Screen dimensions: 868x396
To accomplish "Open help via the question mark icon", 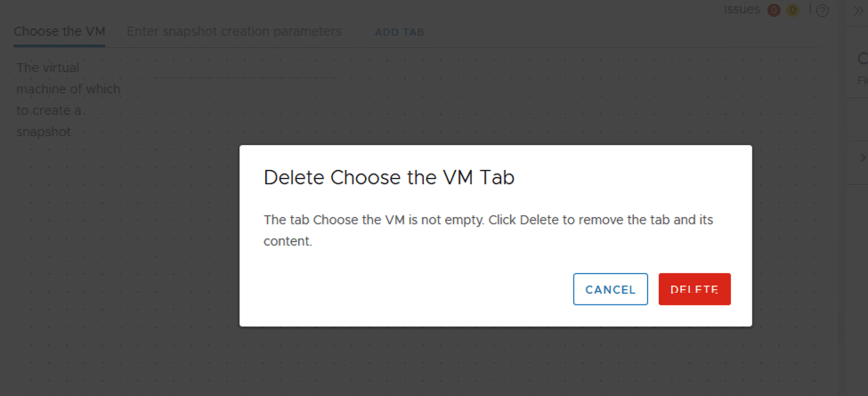I will pyautogui.click(x=823, y=11).
